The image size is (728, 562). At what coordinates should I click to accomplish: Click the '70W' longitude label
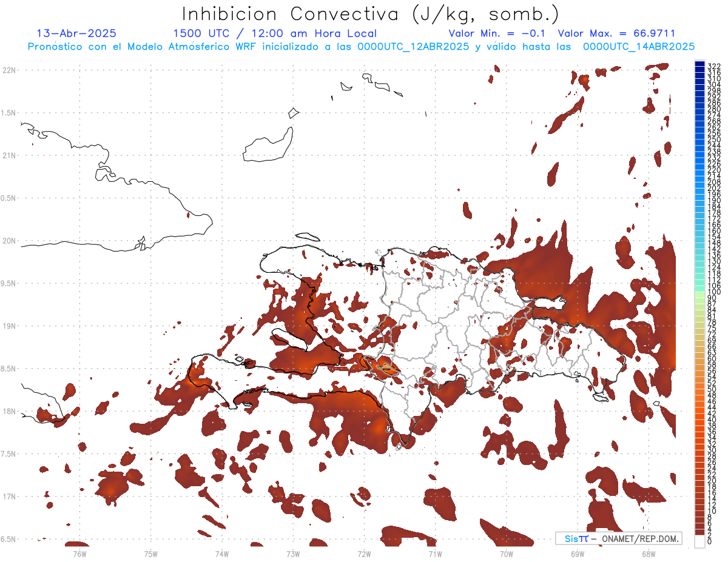pyautogui.click(x=507, y=553)
